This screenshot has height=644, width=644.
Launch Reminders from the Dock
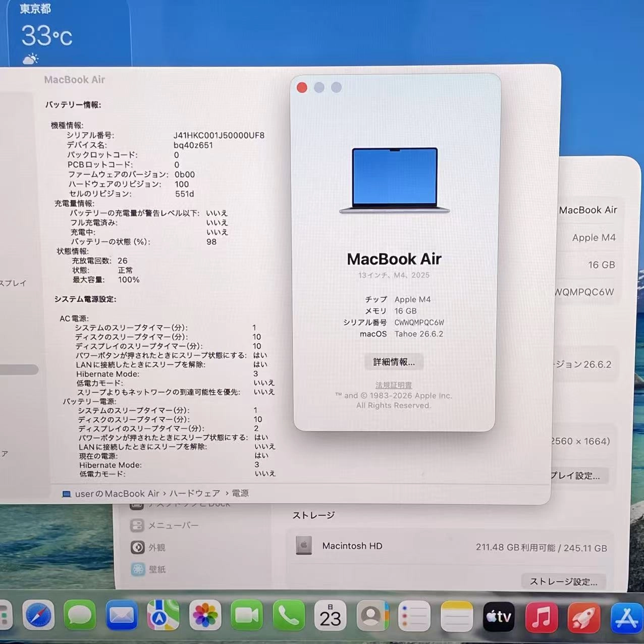(414, 615)
